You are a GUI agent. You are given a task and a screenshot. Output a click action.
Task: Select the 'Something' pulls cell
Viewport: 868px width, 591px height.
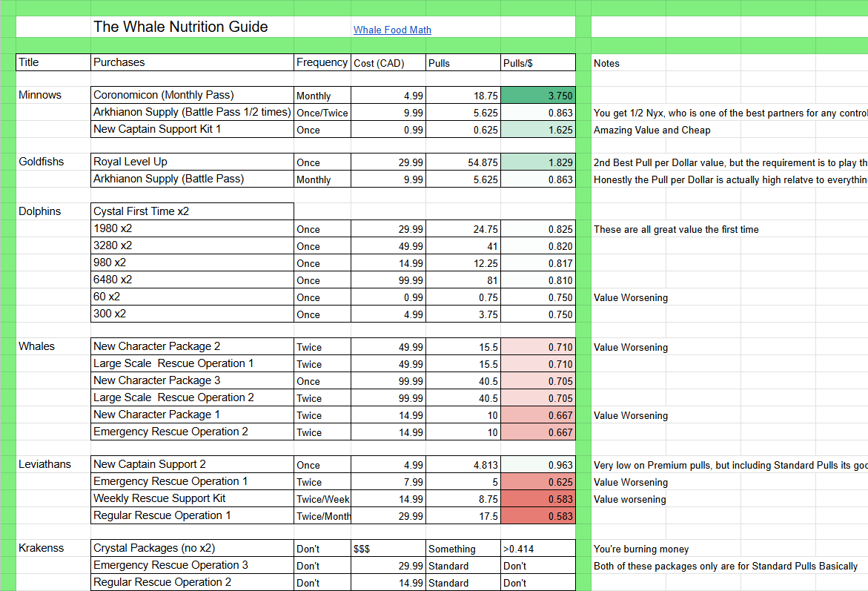[463, 548]
